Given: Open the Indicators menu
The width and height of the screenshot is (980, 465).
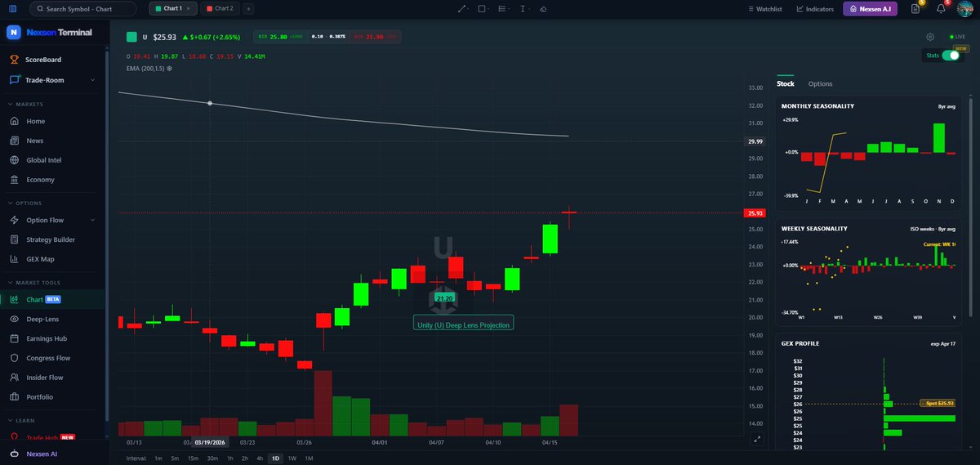Looking at the screenshot, I should pos(815,9).
